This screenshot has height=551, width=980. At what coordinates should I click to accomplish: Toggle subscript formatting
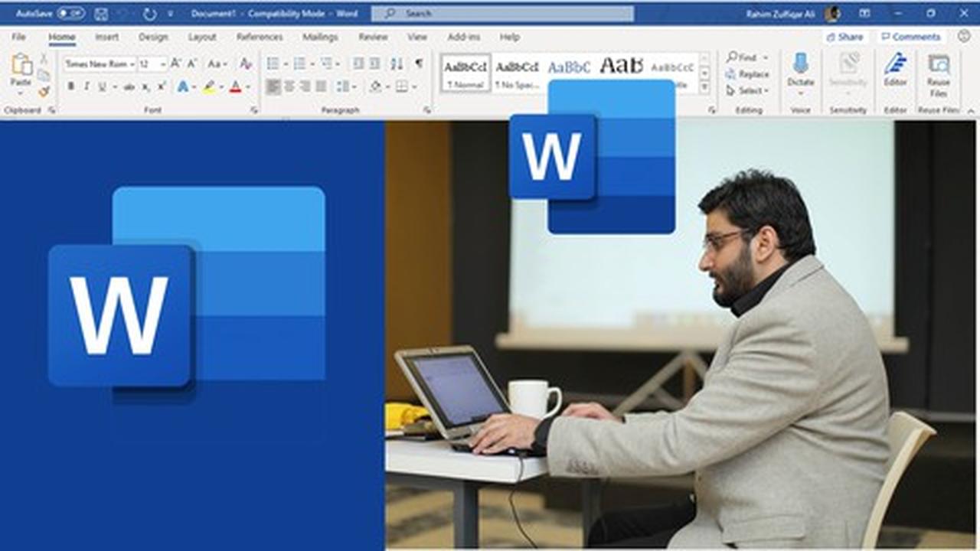pos(145,86)
